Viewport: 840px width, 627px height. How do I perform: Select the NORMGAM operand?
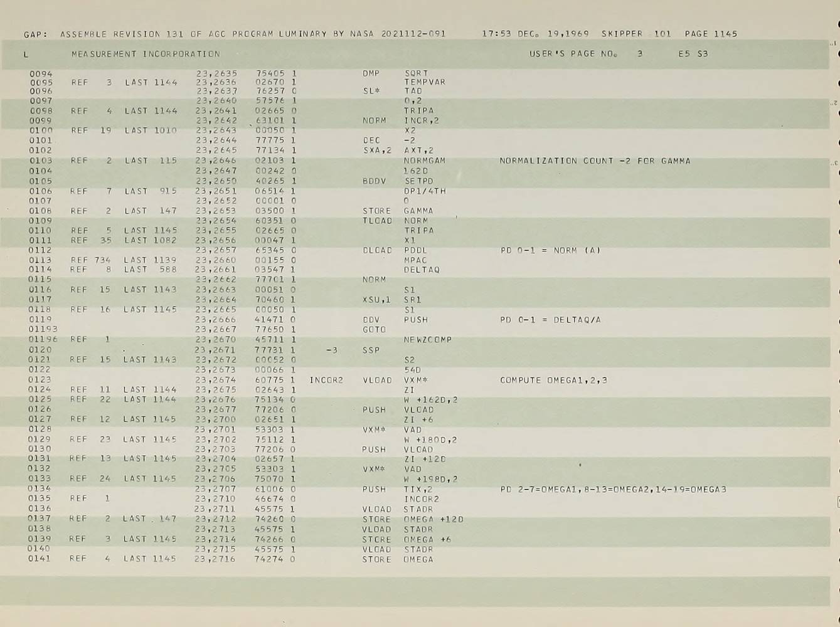point(425,161)
